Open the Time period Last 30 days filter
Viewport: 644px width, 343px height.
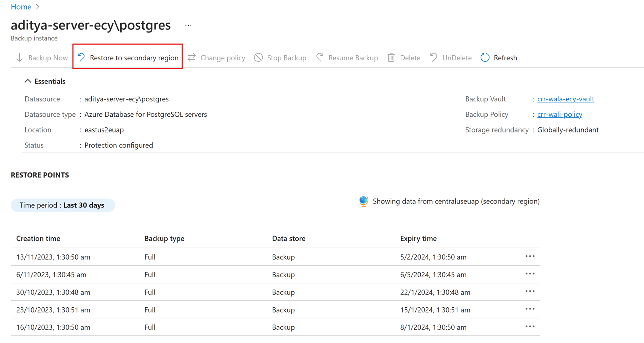[63, 205]
